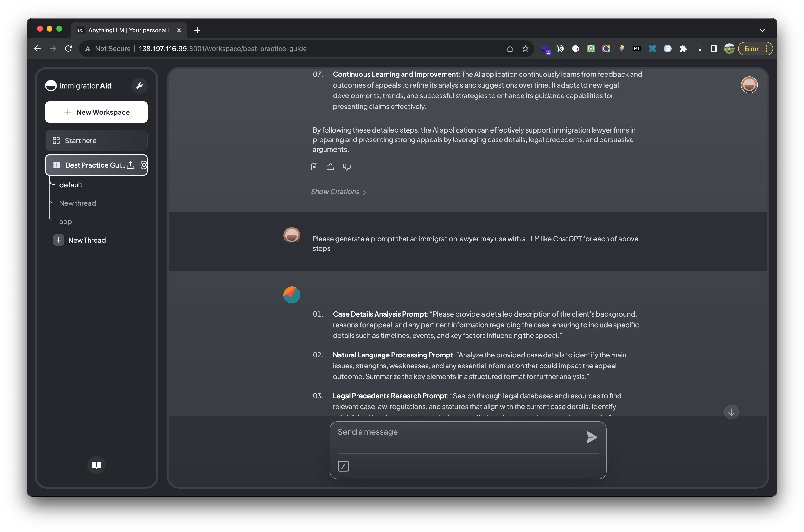
Task: Open the browser tab list chevron
Action: 762,30
